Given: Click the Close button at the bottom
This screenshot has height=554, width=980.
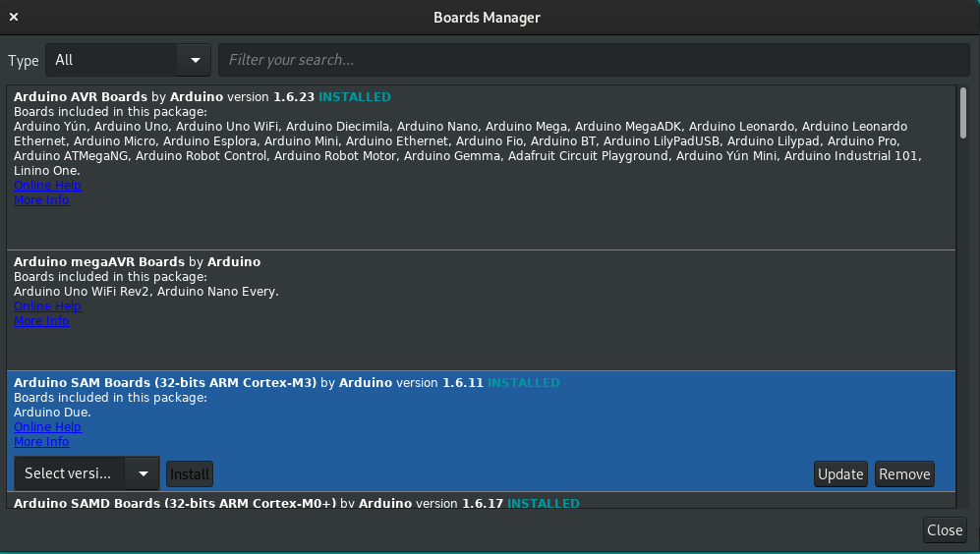Looking at the screenshot, I should pyautogui.click(x=945, y=530).
